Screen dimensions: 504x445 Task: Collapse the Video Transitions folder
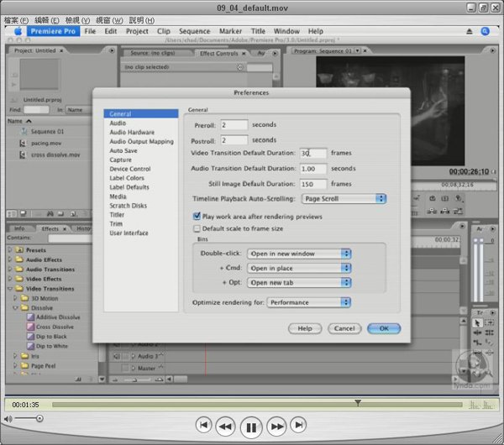(10, 289)
